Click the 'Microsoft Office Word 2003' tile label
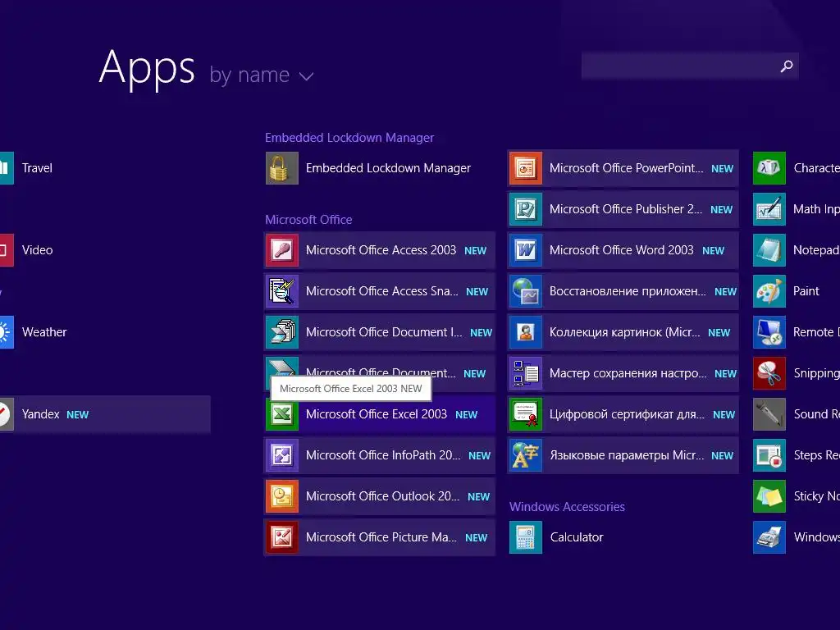This screenshot has width=840, height=630. click(622, 250)
